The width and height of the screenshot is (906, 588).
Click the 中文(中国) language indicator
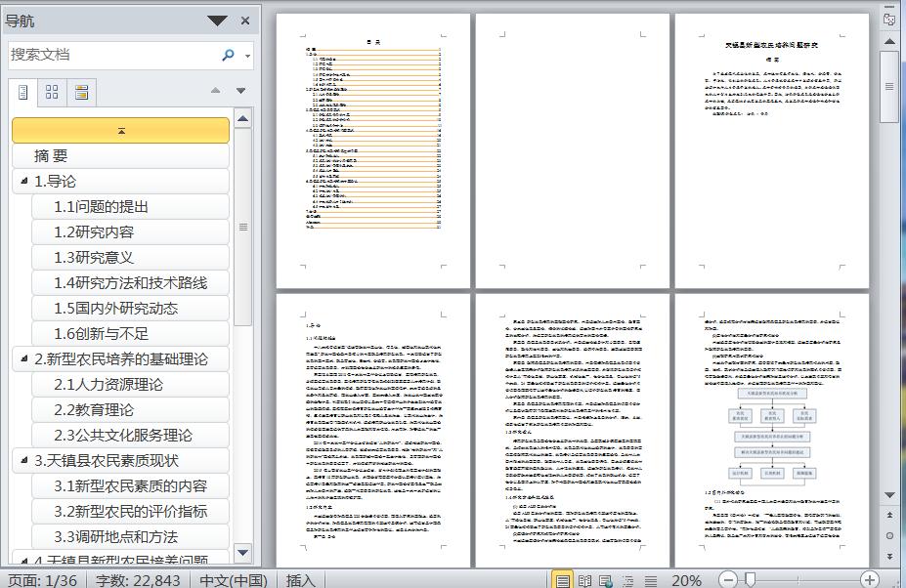(234, 580)
